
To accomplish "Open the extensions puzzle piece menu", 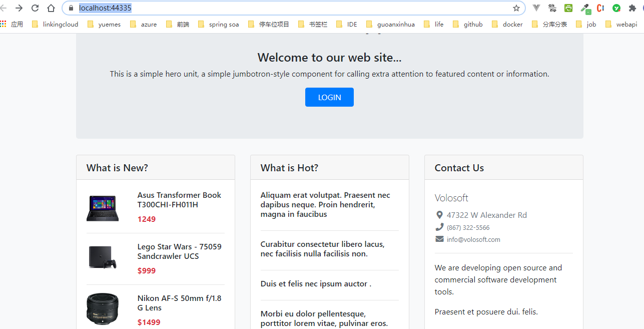I will [632, 8].
